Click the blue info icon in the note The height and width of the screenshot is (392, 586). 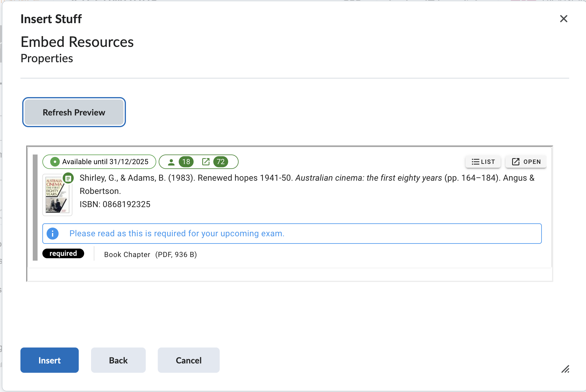click(53, 233)
